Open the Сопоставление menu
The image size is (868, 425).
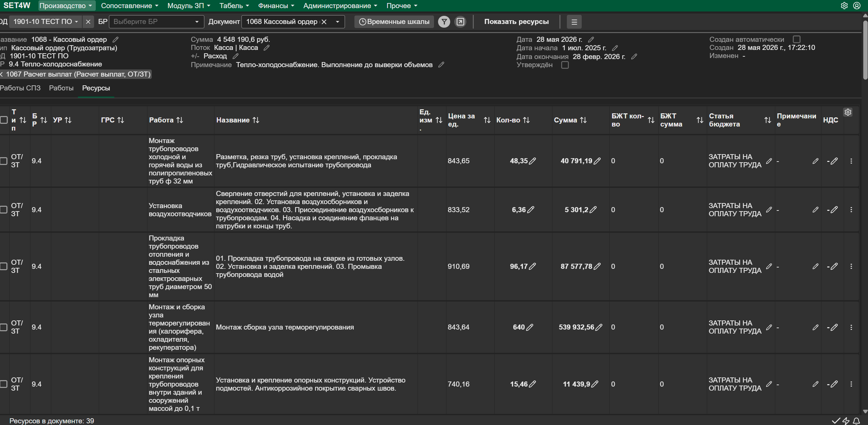pos(130,6)
